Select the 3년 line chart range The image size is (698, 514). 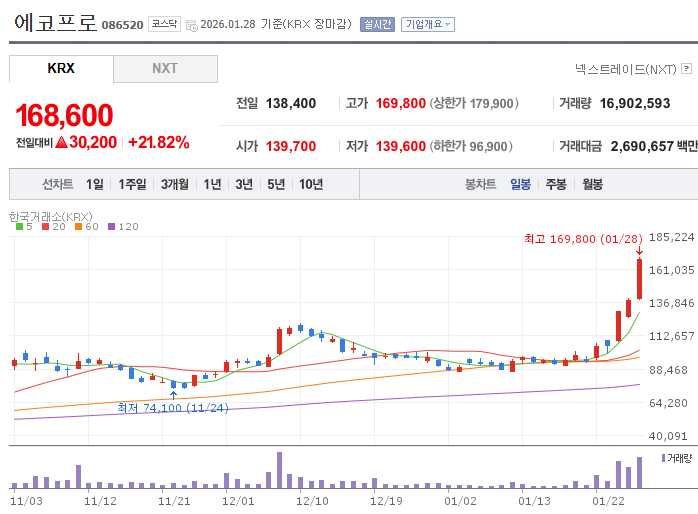coord(244,184)
